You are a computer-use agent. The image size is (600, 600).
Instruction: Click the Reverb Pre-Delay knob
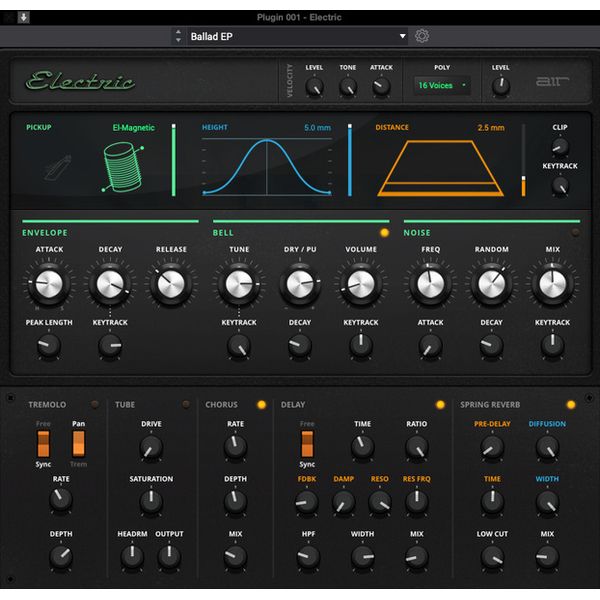pos(492,448)
